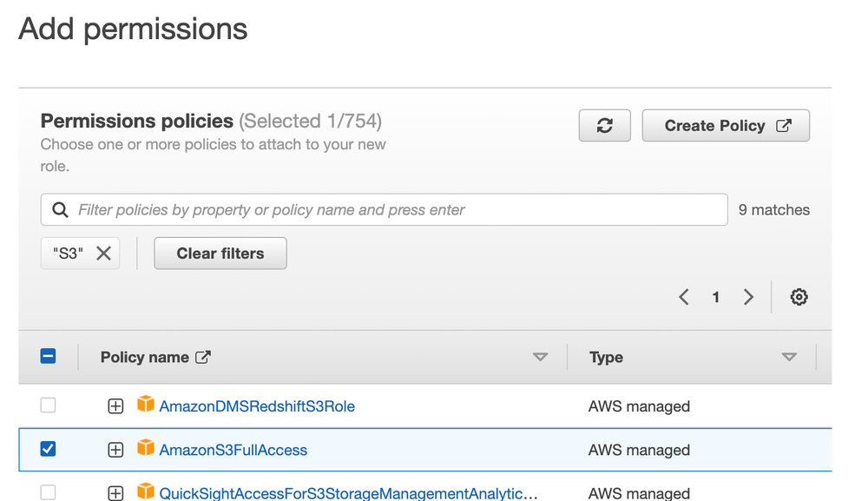Expand the AmazonDMSRedshiftS3Role policy details
Viewport: 868px width, 501px height.
coord(115,405)
